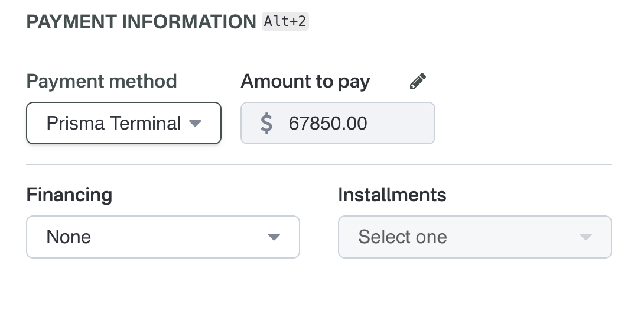
Task: Open the Installments Select one dropdown
Action: click(474, 237)
